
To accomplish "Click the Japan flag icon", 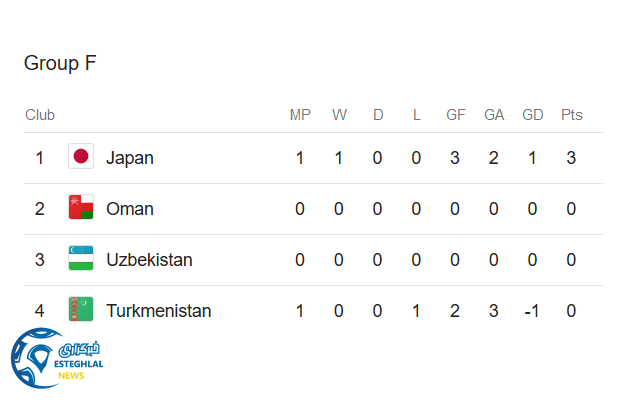I will (x=81, y=157).
